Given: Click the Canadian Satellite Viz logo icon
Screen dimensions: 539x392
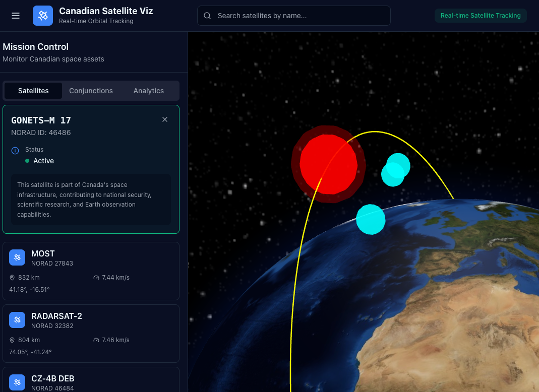Looking at the screenshot, I should point(43,16).
